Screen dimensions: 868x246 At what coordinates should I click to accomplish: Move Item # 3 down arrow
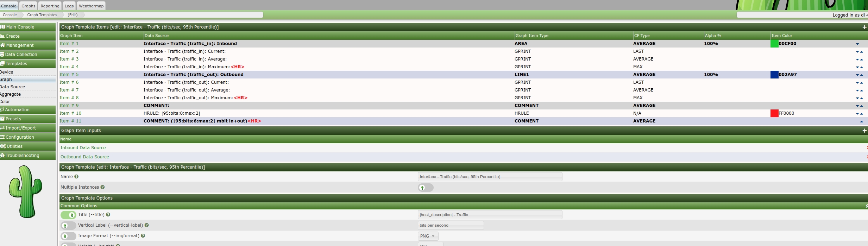click(857, 59)
